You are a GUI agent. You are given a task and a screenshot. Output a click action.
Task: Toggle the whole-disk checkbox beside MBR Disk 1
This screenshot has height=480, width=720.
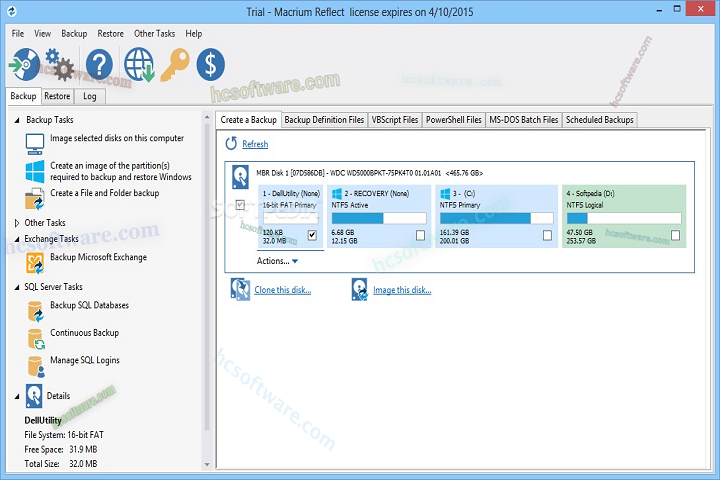pos(240,204)
